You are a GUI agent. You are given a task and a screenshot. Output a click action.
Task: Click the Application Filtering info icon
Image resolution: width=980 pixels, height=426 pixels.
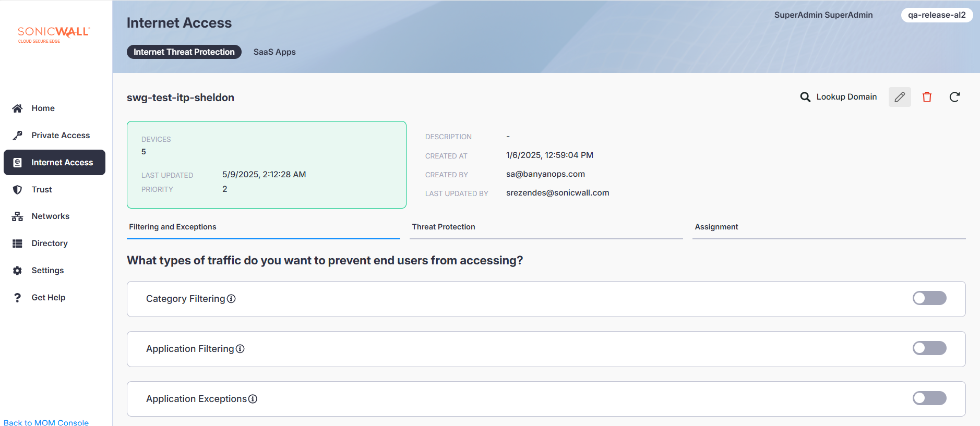point(240,349)
